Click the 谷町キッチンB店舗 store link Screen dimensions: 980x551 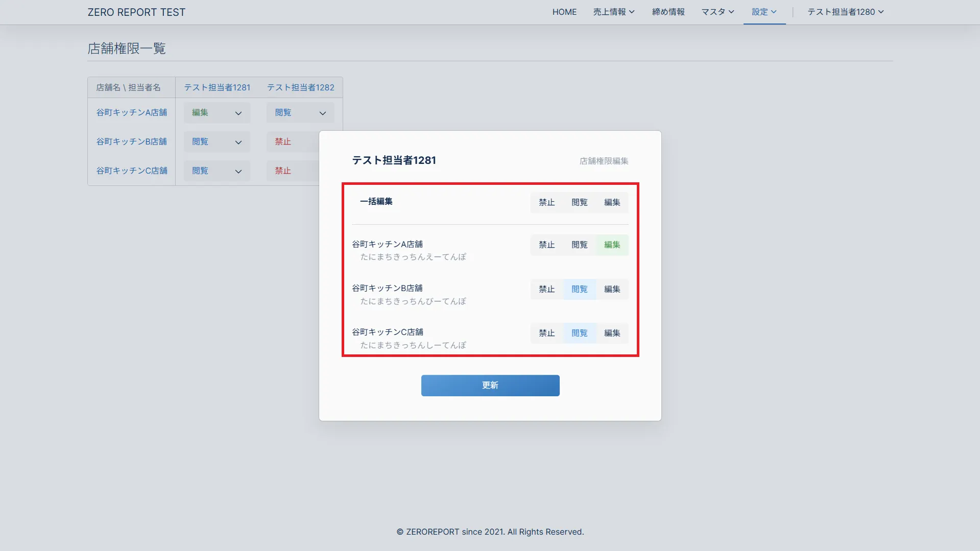coord(131,141)
